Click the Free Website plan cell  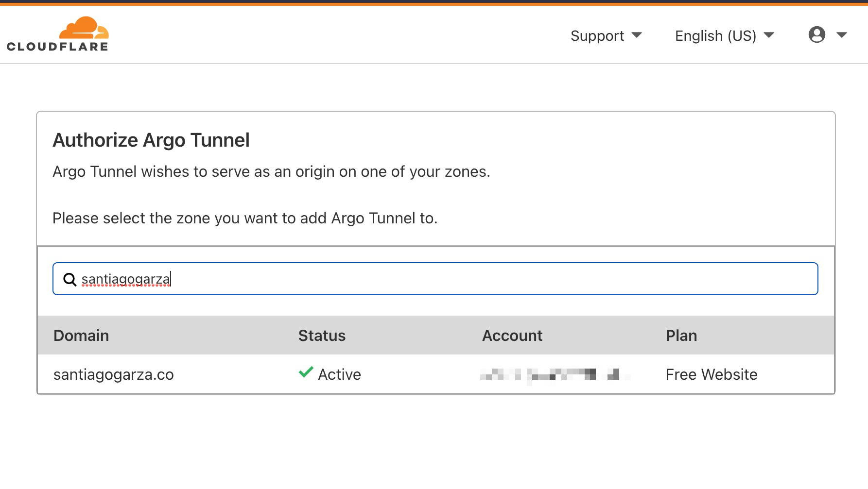[711, 374]
